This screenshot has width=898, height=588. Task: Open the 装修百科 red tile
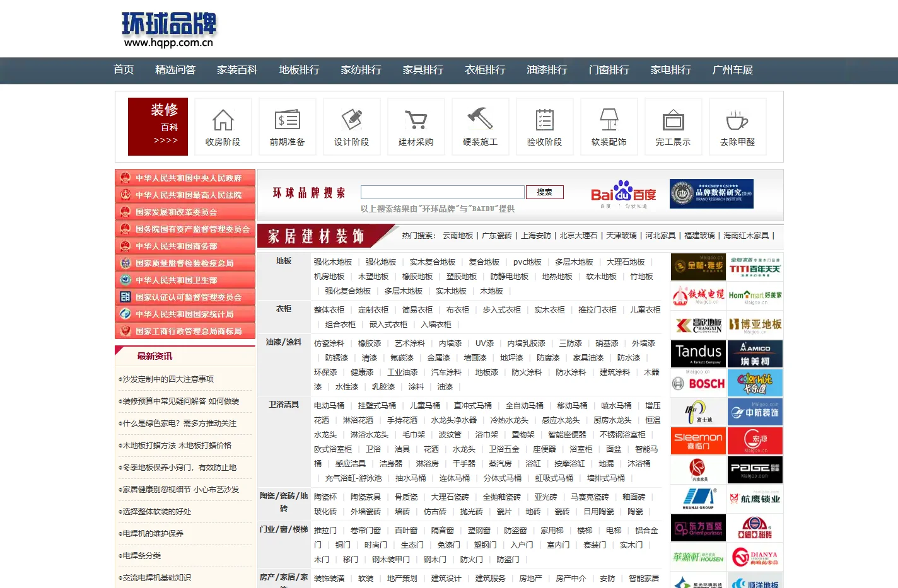coord(158,126)
